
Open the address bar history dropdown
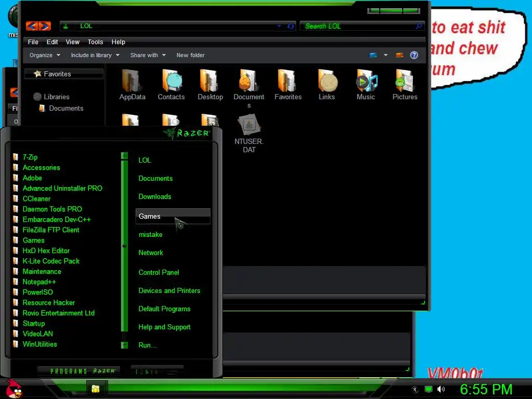pos(279,26)
